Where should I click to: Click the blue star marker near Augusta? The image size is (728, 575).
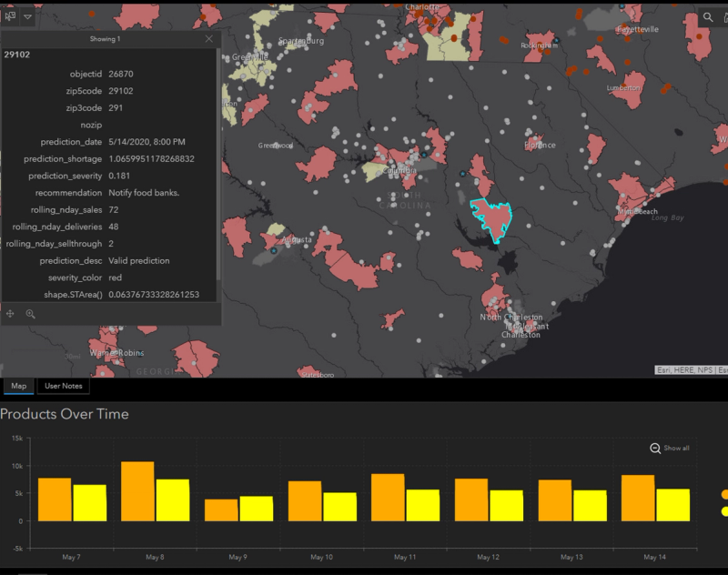274,251
